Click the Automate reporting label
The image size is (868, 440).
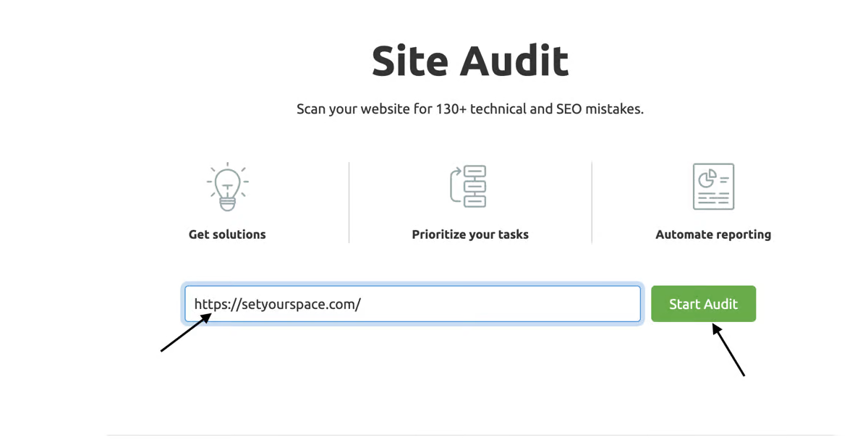[713, 234]
